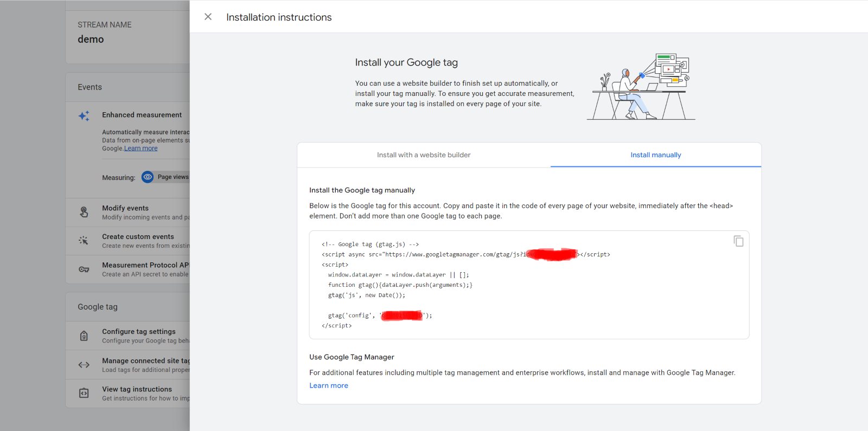This screenshot has width=868, height=431.
Task: Click the Page views chip label
Action: pyautogui.click(x=173, y=177)
